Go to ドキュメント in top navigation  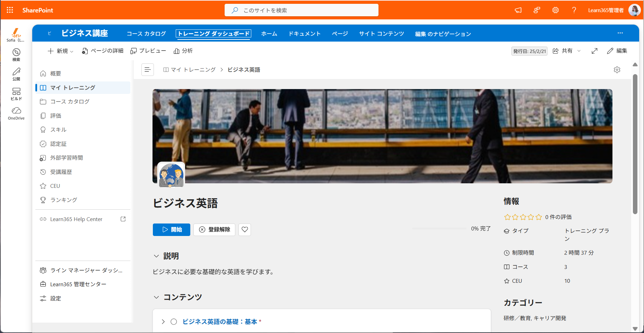(x=305, y=34)
